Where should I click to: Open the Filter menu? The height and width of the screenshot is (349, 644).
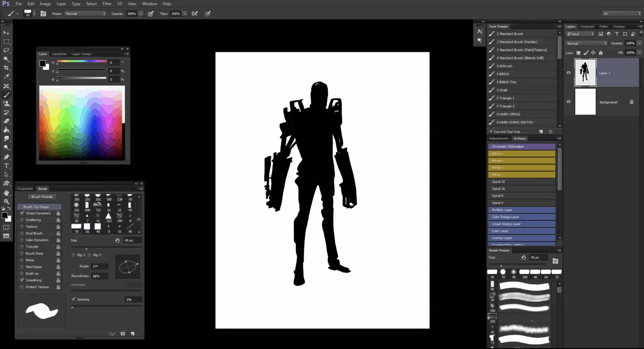(x=107, y=4)
